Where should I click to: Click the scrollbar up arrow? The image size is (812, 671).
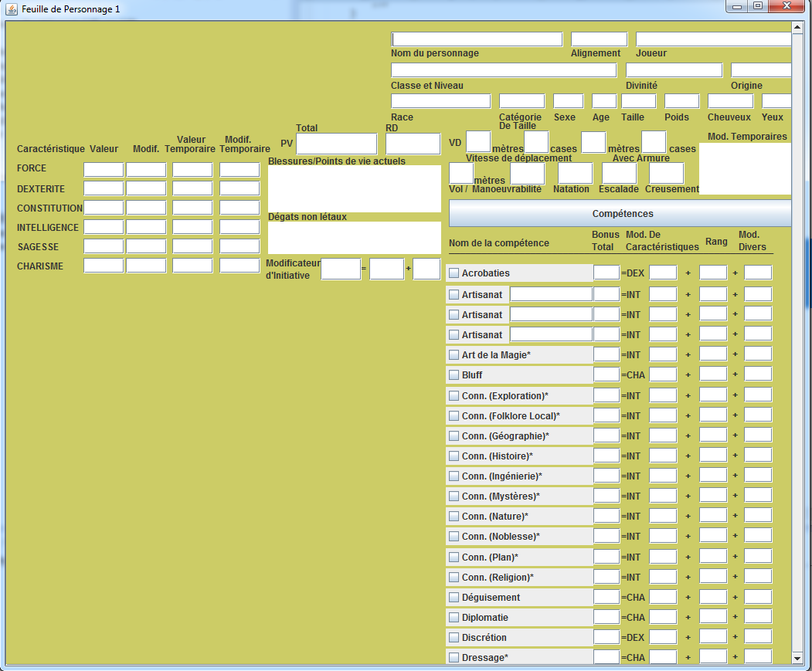[797, 29]
